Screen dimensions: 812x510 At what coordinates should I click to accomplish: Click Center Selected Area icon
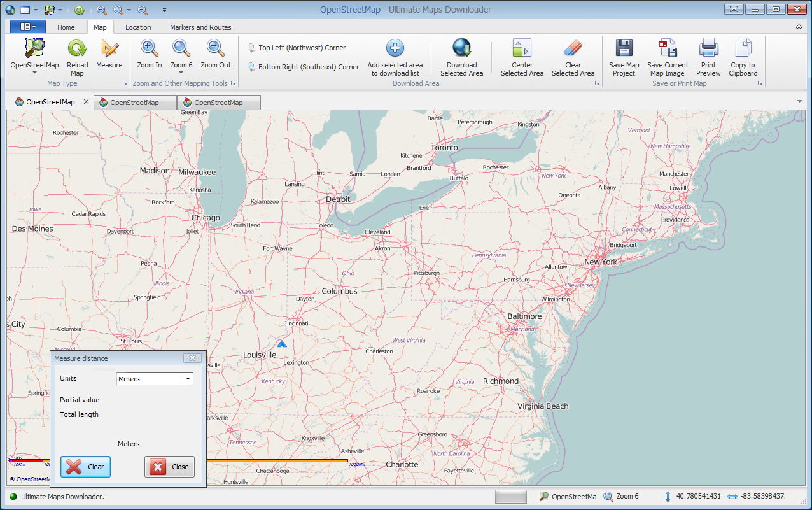[x=522, y=49]
